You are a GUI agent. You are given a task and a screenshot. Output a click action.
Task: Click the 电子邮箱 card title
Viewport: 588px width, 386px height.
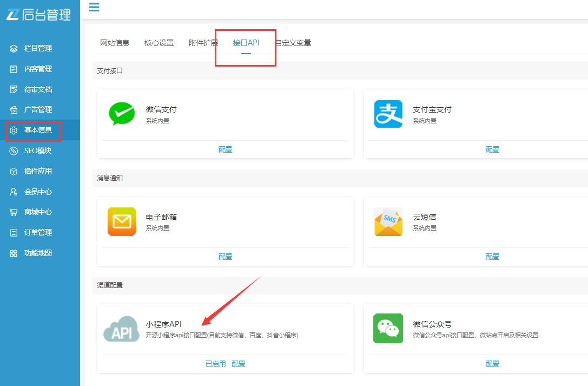click(161, 217)
